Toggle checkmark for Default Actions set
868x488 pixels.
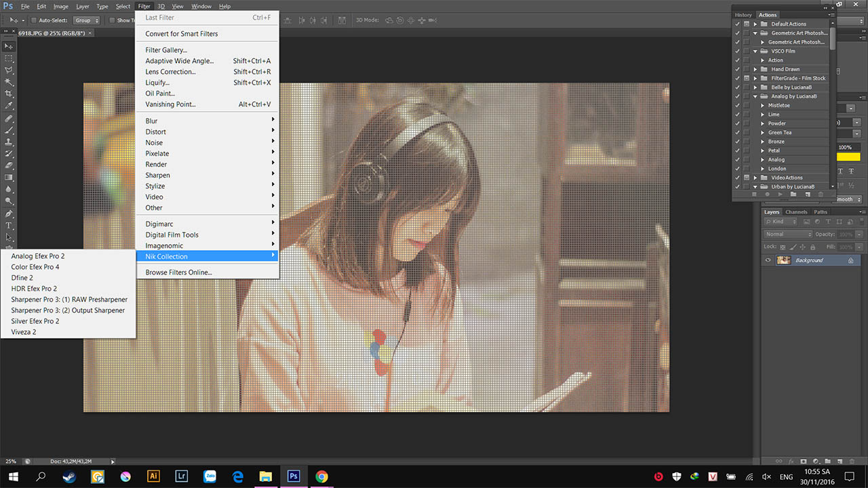[737, 24]
